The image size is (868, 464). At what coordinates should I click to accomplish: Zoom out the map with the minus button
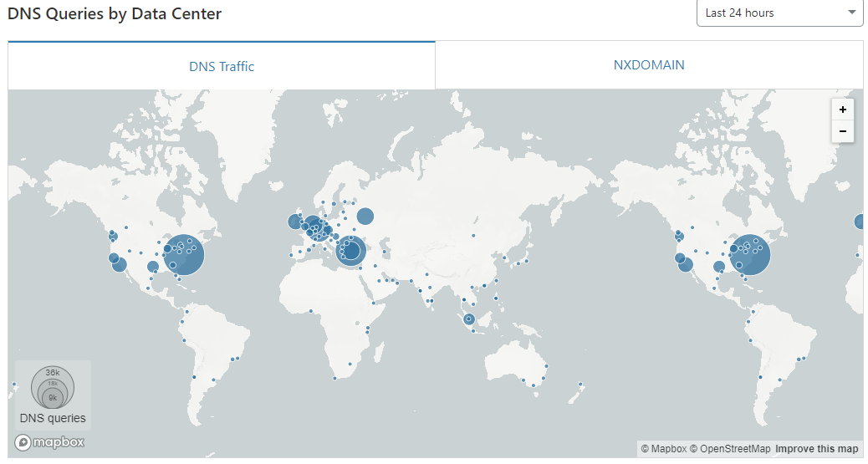pyautogui.click(x=843, y=131)
